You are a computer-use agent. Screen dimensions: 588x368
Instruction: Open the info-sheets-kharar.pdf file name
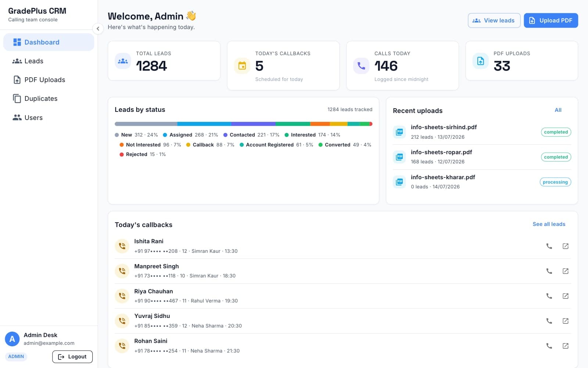coord(443,177)
